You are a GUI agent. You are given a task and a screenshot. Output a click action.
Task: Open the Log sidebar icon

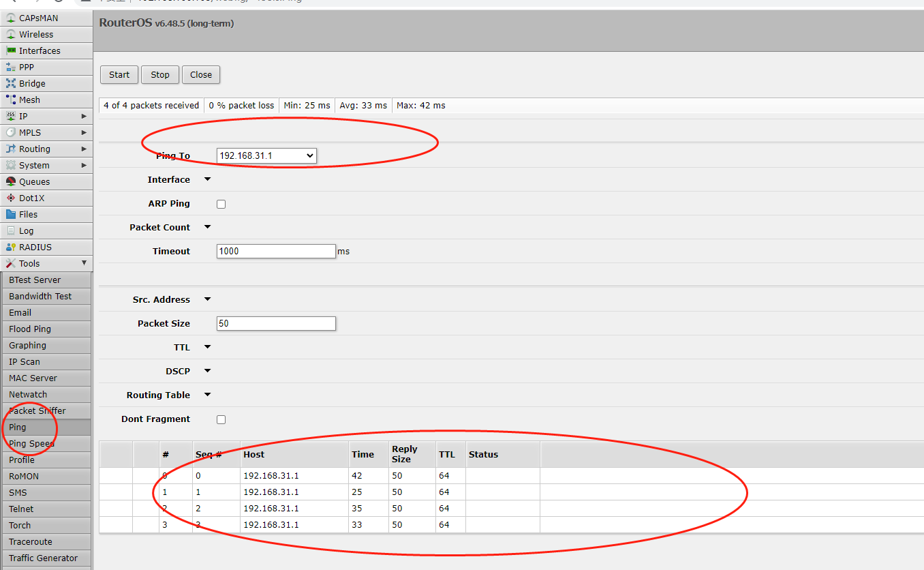click(x=11, y=230)
